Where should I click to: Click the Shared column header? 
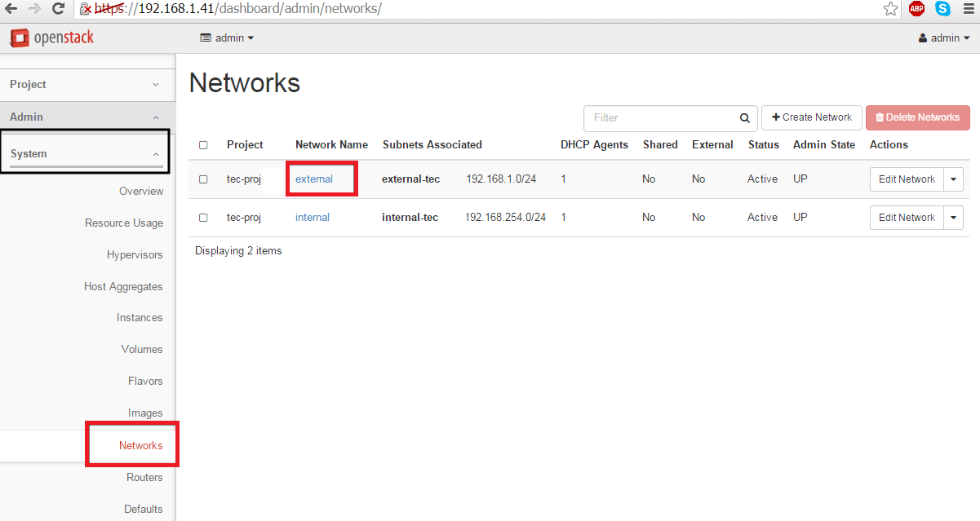click(660, 145)
